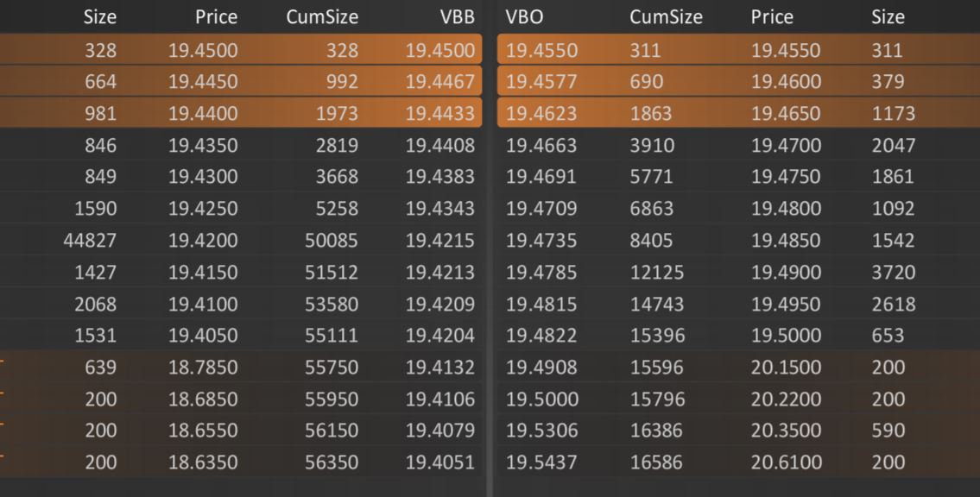Select the VBB value 19.4467

(440, 82)
